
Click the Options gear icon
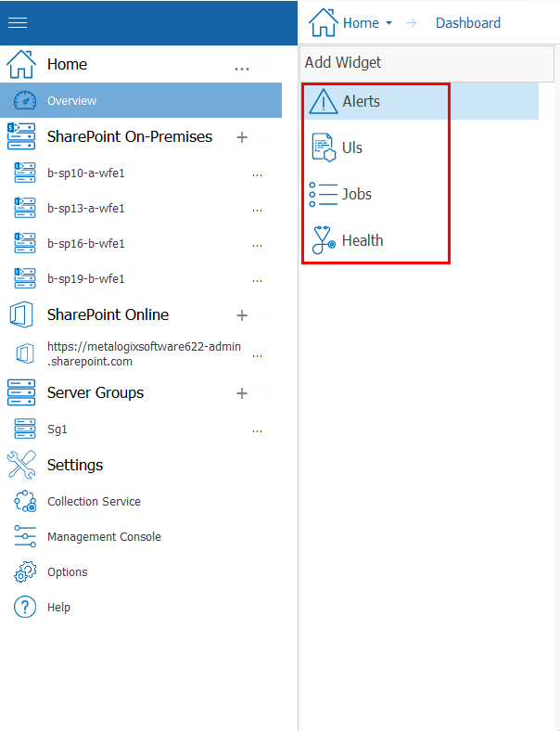tap(25, 572)
